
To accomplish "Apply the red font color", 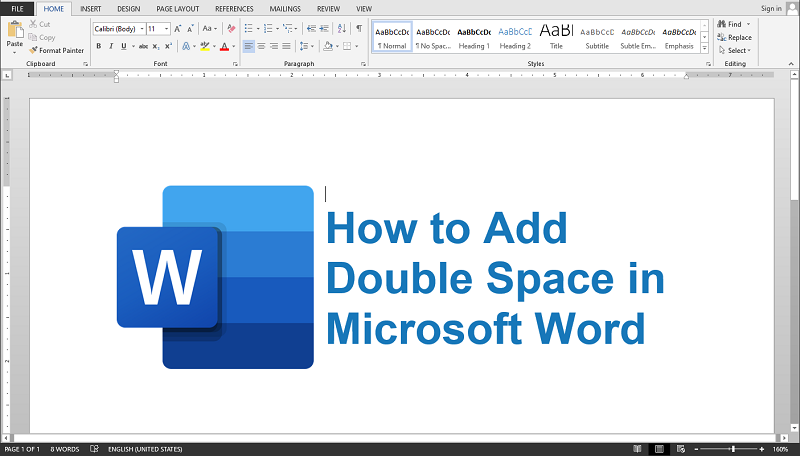I will [224, 46].
